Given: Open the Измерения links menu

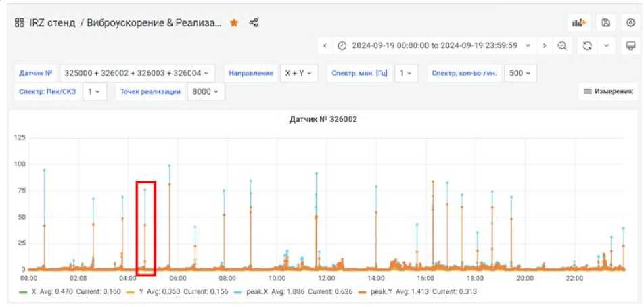Looking at the screenshot, I should 609,91.
